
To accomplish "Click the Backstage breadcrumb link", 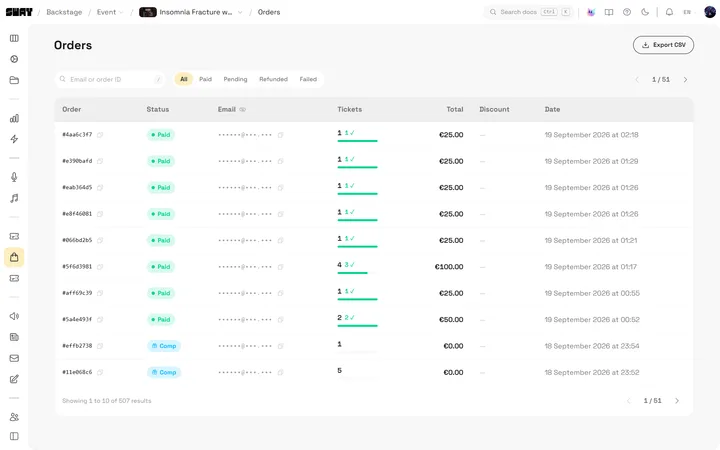I will pos(64,12).
